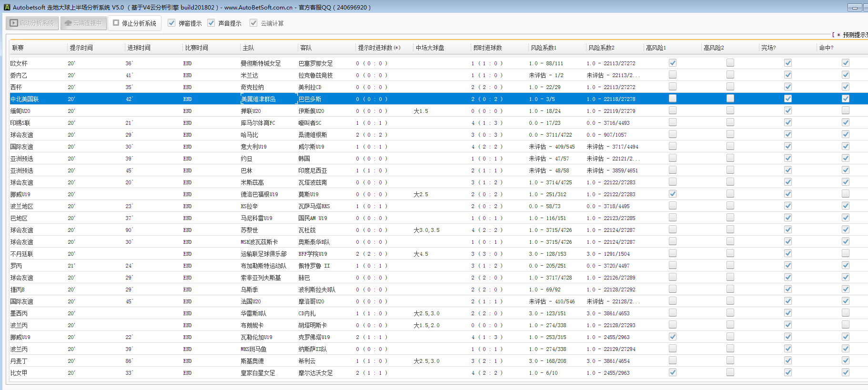This screenshot has width=868, height=390.
Task: Click the 命中? column header
Action: point(826,48)
